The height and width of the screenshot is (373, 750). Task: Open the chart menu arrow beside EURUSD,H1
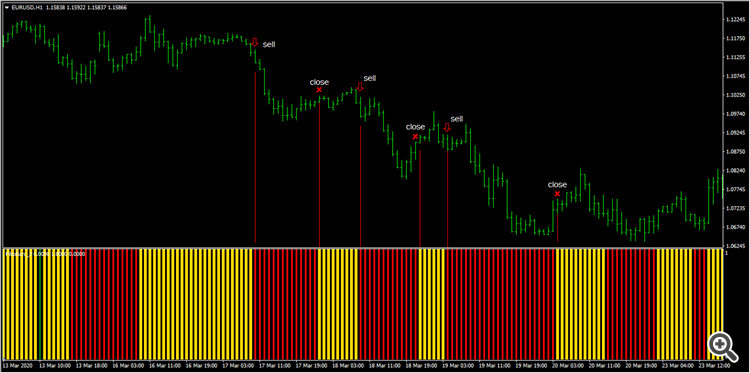pyautogui.click(x=6, y=8)
